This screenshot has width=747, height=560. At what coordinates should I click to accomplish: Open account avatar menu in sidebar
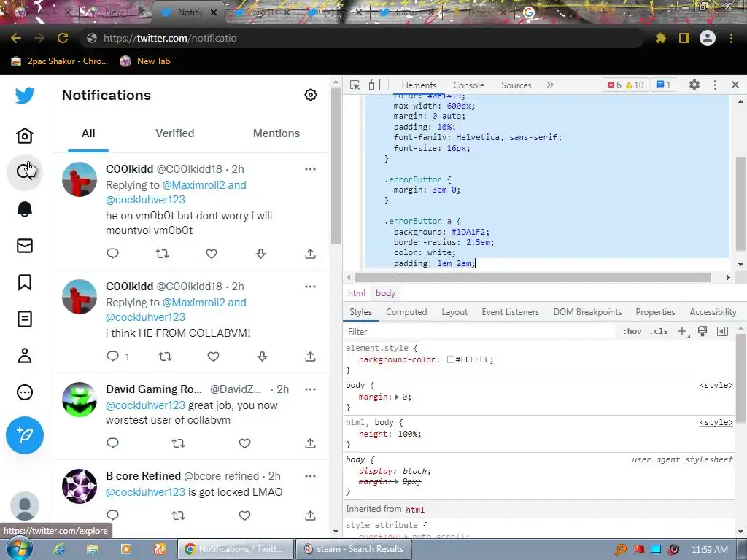pyautogui.click(x=25, y=505)
